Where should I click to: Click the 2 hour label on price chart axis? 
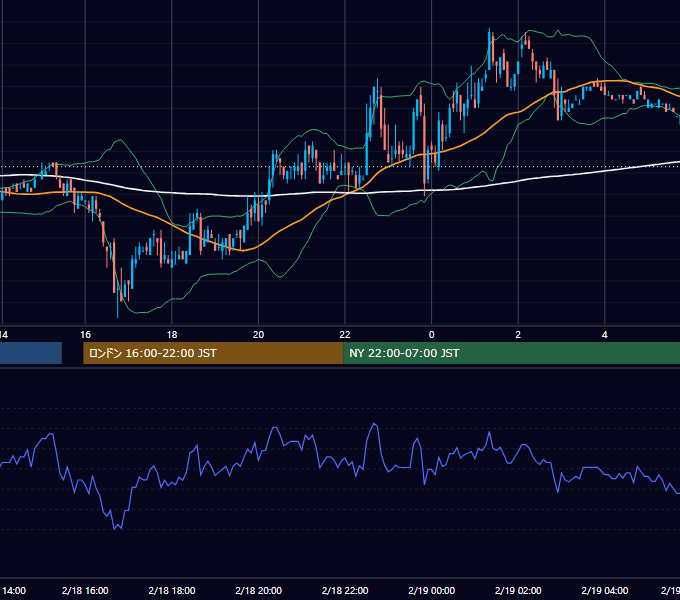tap(518, 335)
